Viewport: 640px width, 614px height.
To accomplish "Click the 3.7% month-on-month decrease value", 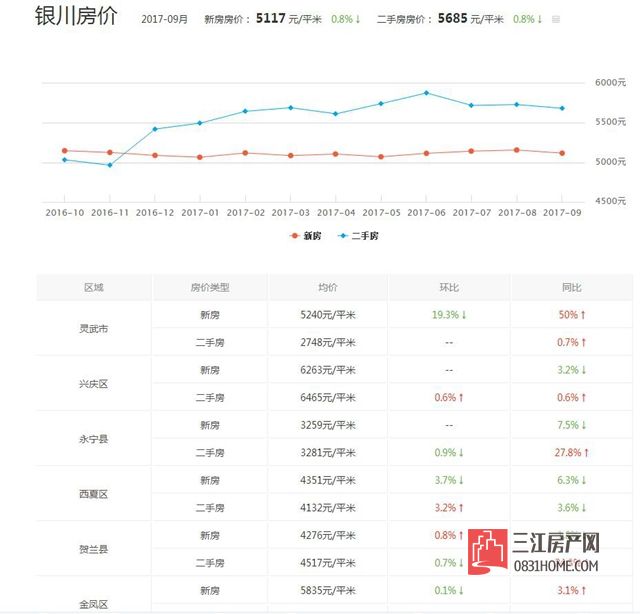I will (449, 480).
